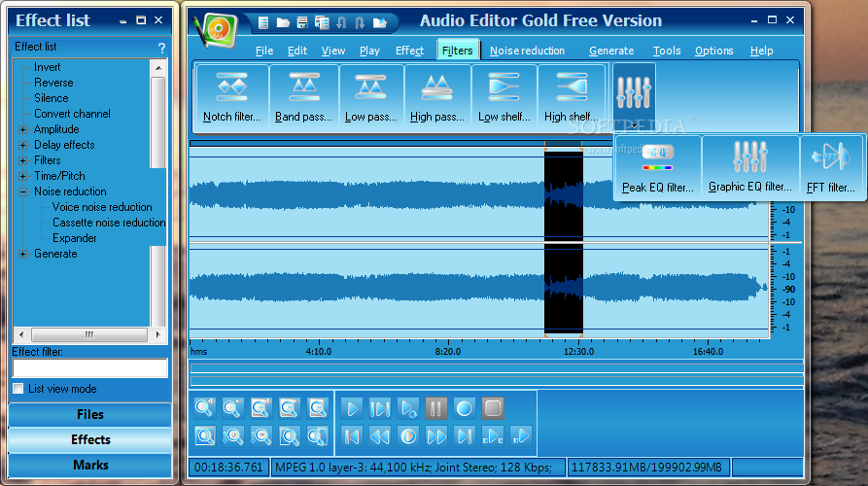
Task: Expand the Filters tree node
Action: point(22,160)
